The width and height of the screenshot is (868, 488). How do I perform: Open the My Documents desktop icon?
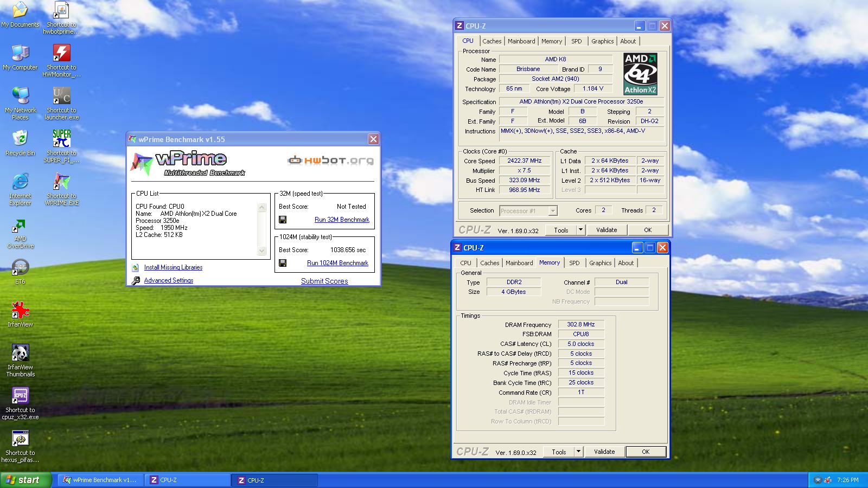[20, 15]
